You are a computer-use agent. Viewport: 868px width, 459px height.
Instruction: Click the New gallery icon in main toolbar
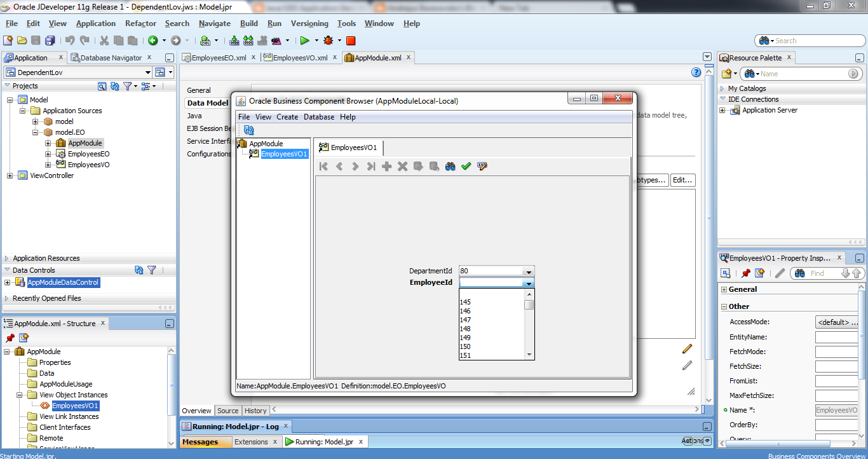point(8,40)
